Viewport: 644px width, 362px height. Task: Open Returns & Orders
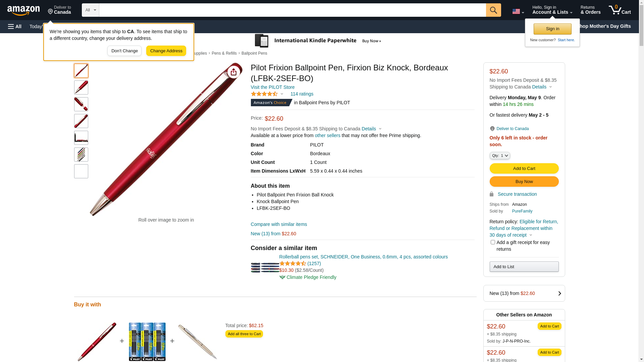590,10
